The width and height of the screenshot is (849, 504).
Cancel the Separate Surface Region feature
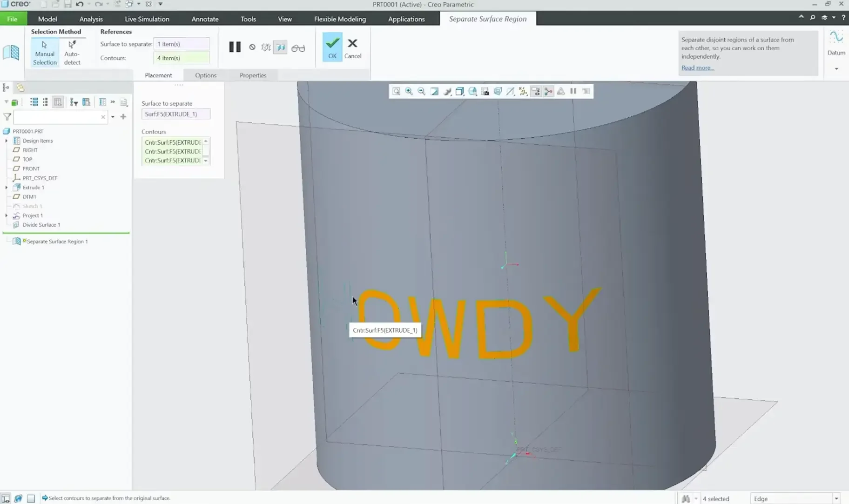point(352,48)
